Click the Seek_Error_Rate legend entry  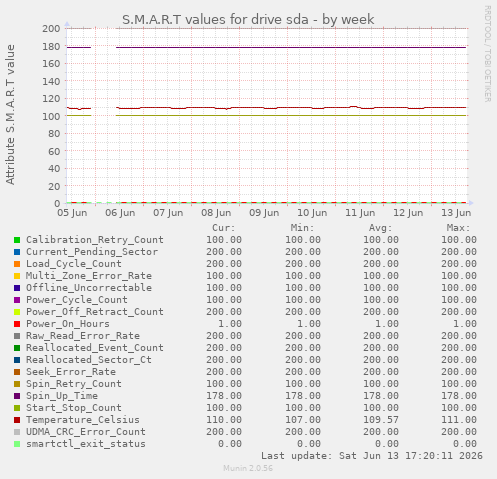(71, 372)
